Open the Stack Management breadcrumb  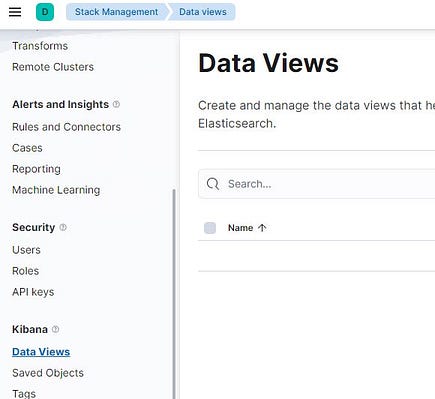pos(116,12)
